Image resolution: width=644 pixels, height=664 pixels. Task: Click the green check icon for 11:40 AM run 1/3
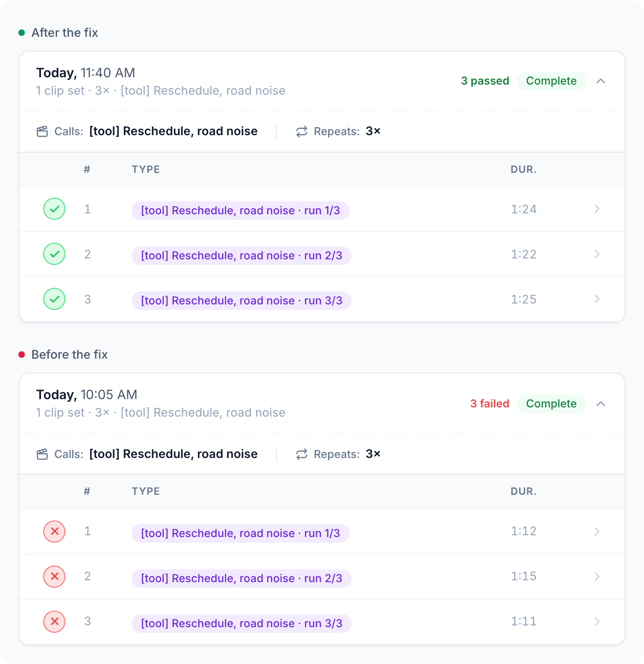pyautogui.click(x=54, y=209)
